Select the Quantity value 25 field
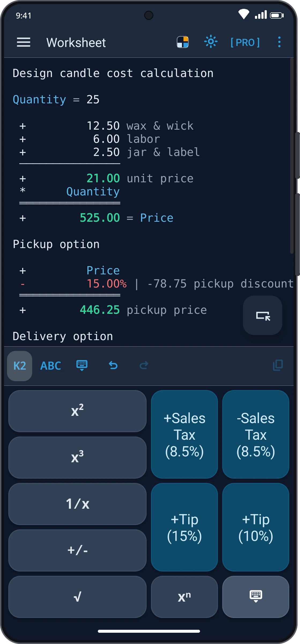This screenshot has width=300, height=644. 93,100
